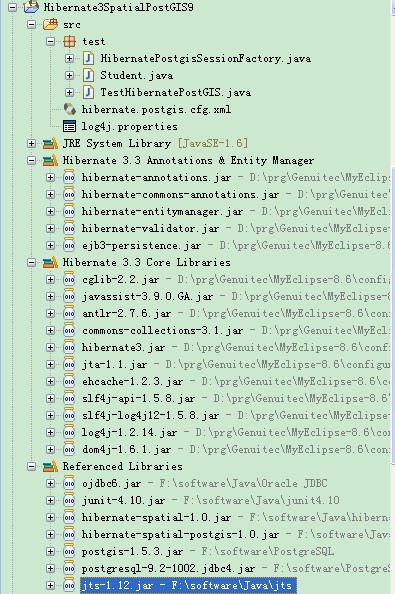This screenshot has width=395, height=594.
Task: Click the log4j-1.2.14.jar jar icon
Action: (69, 432)
